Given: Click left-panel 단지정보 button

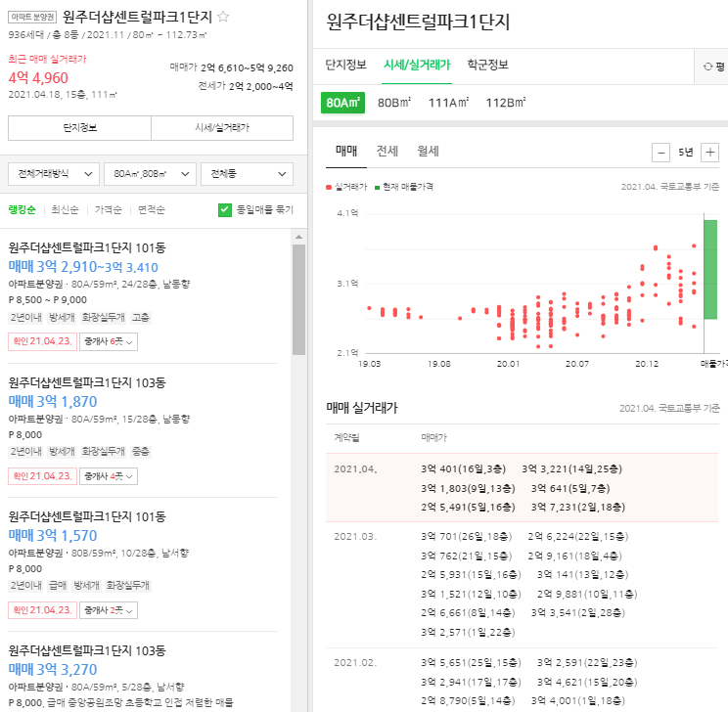Looking at the screenshot, I should pos(80,128).
